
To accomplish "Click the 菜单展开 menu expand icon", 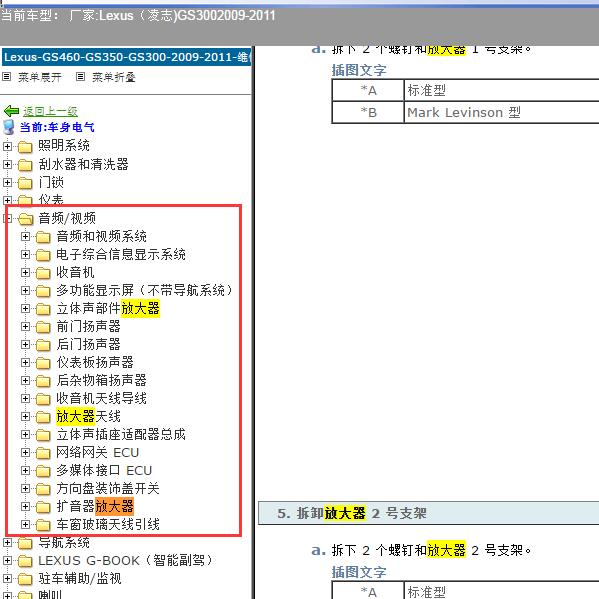I will [x=6, y=77].
